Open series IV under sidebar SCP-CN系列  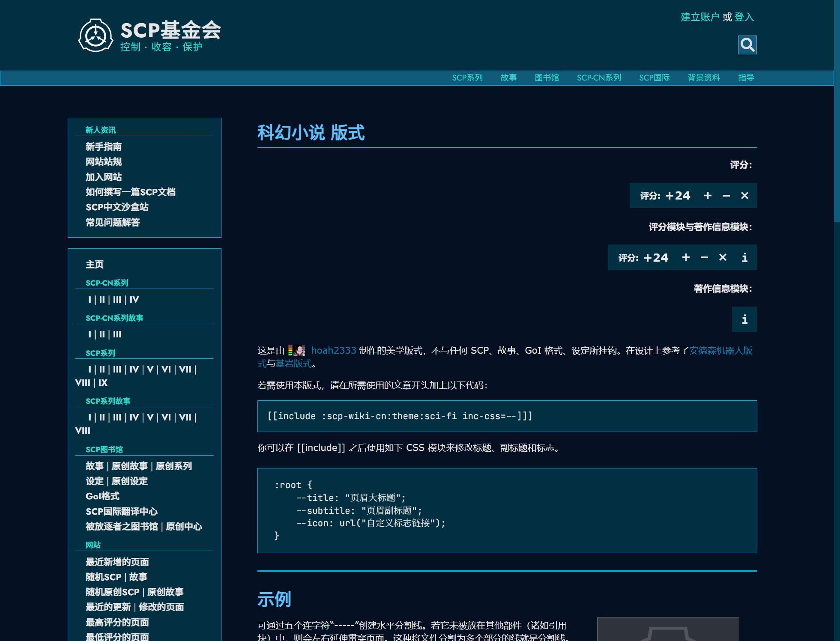(134, 300)
